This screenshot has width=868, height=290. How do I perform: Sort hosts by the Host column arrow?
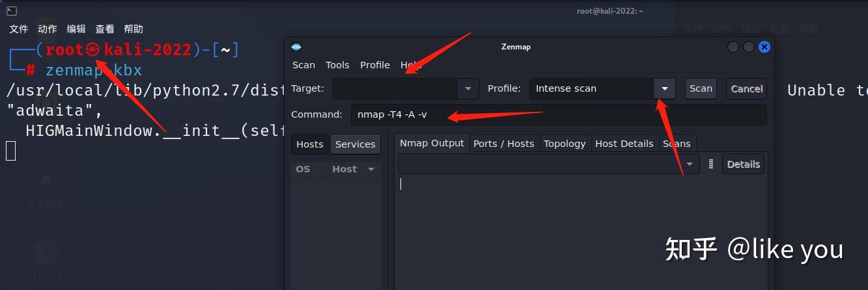pos(371,169)
